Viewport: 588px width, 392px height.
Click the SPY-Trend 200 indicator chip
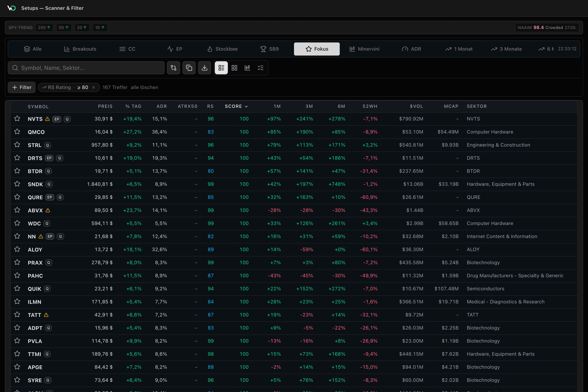click(x=44, y=28)
